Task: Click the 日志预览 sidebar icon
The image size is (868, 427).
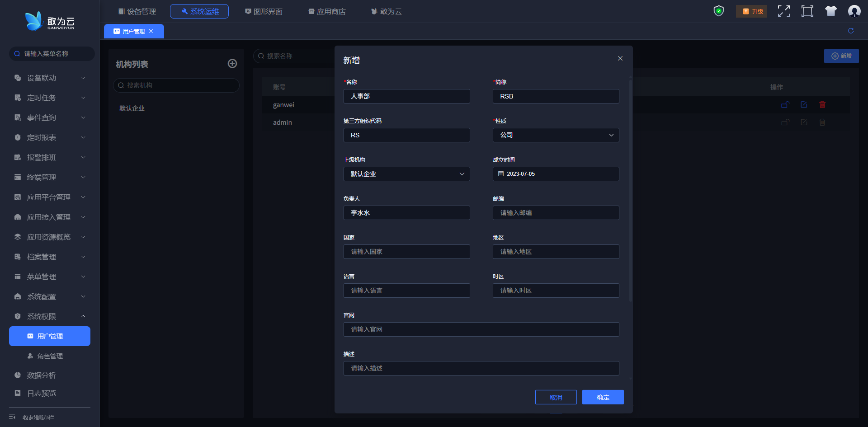Action: pyautogui.click(x=18, y=393)
